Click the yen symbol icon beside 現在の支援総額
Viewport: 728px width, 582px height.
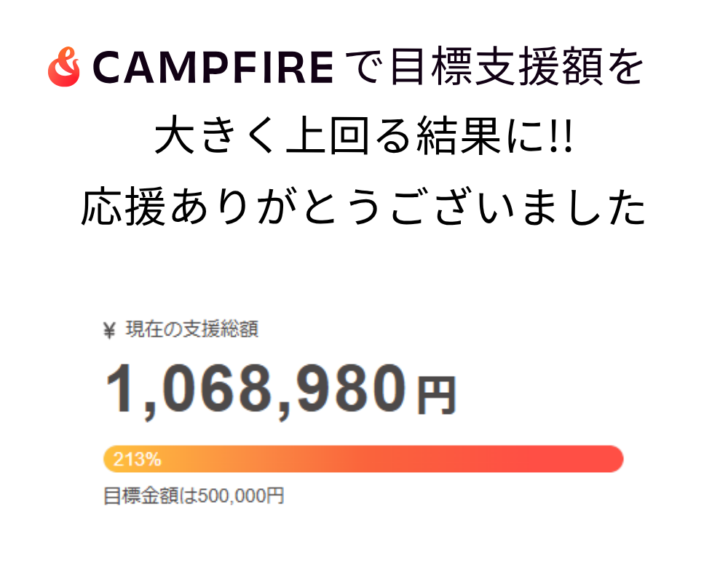(x=110, y=331)
